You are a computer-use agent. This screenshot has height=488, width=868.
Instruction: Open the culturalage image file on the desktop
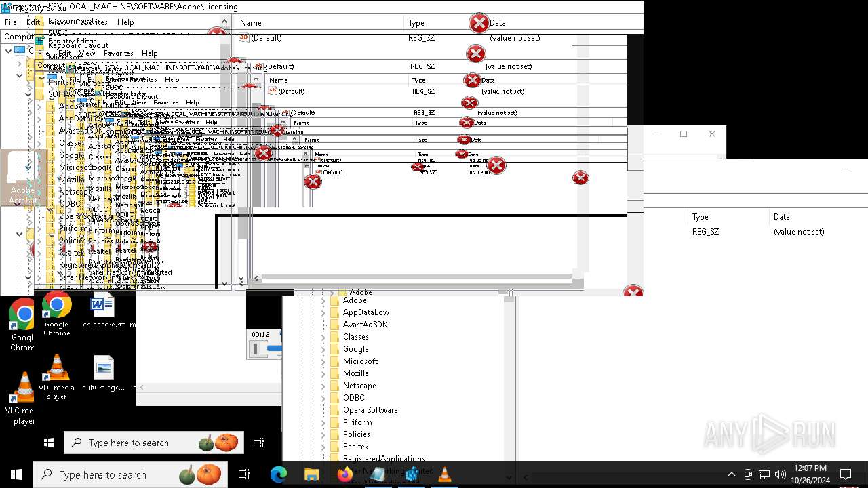(x=104, y=368)
